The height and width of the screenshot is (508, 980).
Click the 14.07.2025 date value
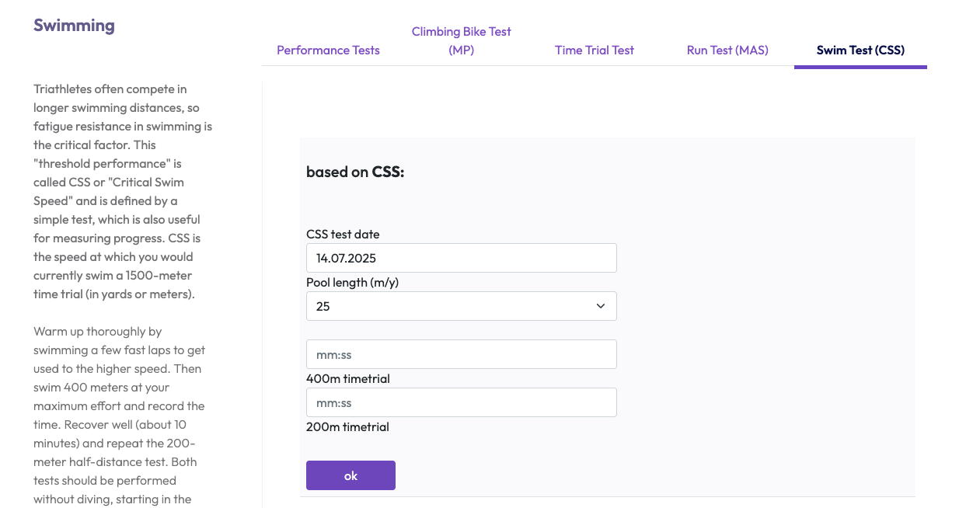[346, 258]
